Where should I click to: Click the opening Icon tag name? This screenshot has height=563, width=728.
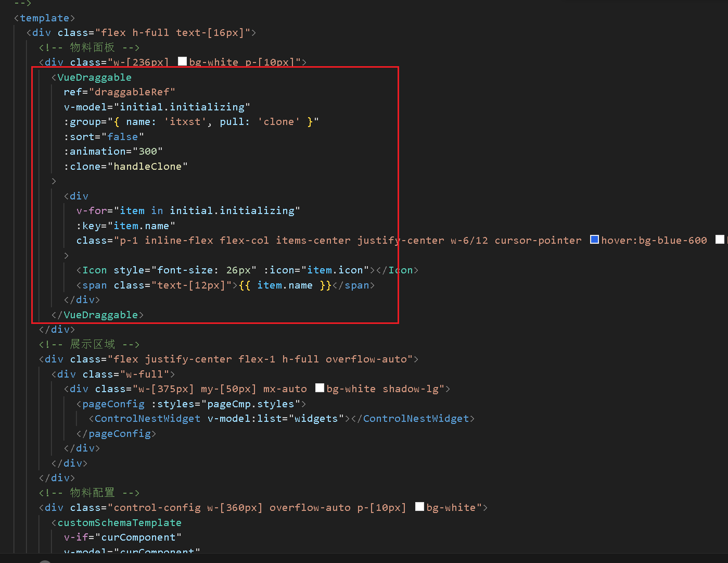point(95,270)
